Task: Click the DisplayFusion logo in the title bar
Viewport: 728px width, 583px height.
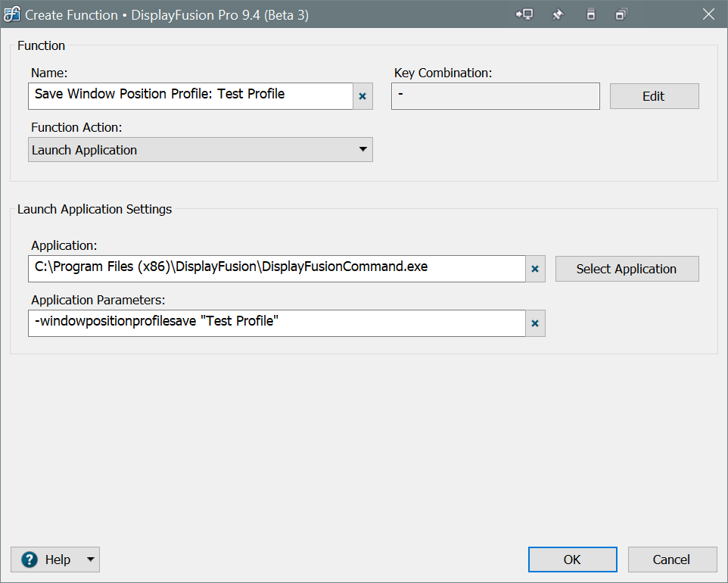Action: [12, 14]
